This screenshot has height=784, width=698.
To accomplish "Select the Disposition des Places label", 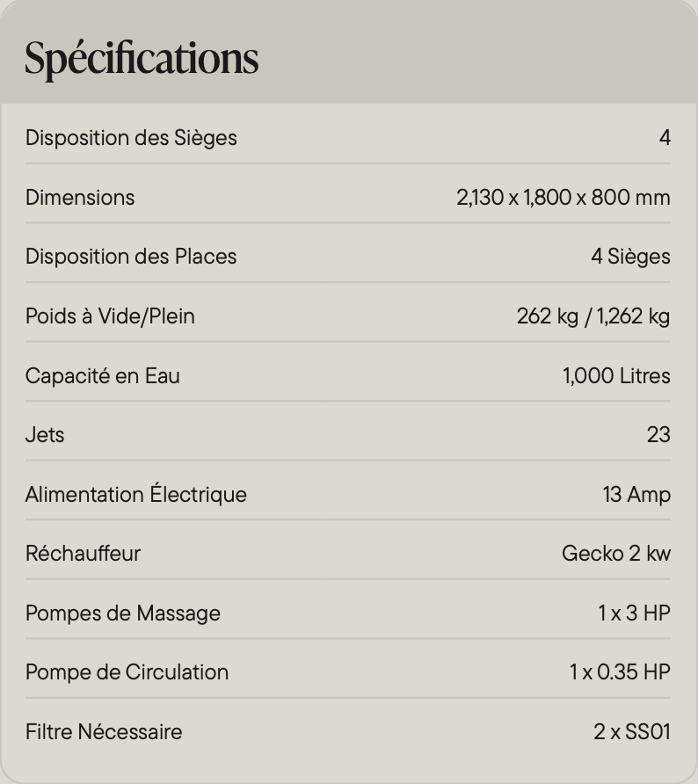I will pos(131,257).
